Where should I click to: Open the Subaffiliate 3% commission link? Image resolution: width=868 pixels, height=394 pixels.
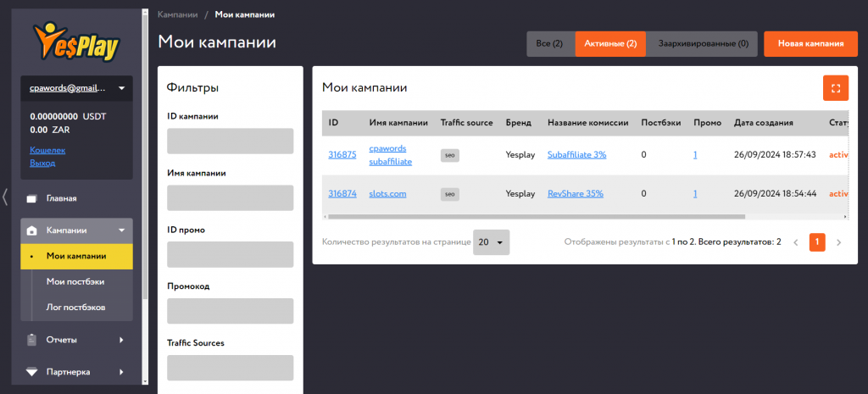tap(576, 155)
